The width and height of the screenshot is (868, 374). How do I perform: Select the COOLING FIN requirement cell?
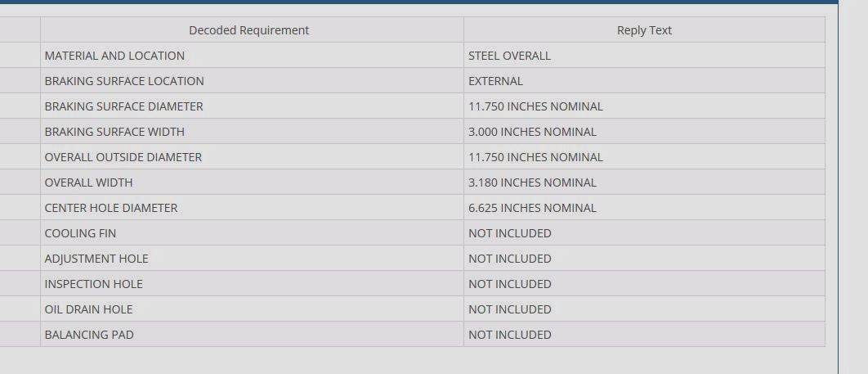click(80, 233)
